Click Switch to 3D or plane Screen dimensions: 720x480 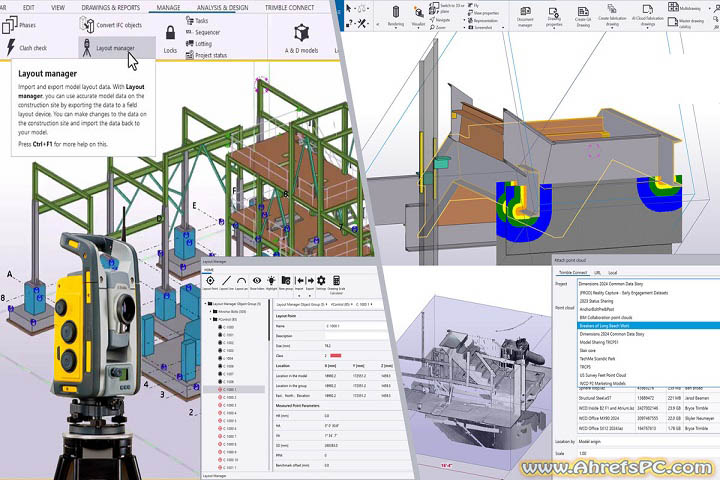click(446, 9)
